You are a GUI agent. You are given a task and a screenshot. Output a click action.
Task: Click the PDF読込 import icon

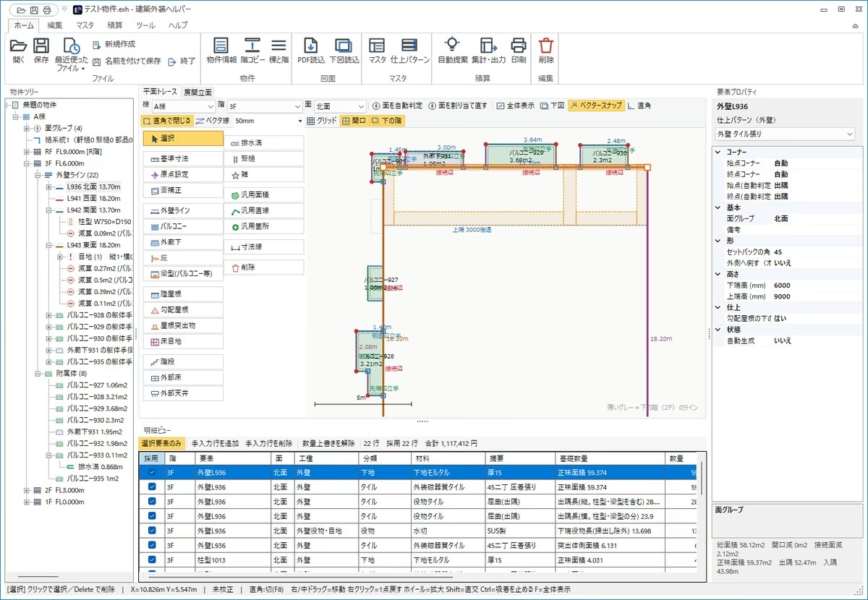tap(311, 52)
